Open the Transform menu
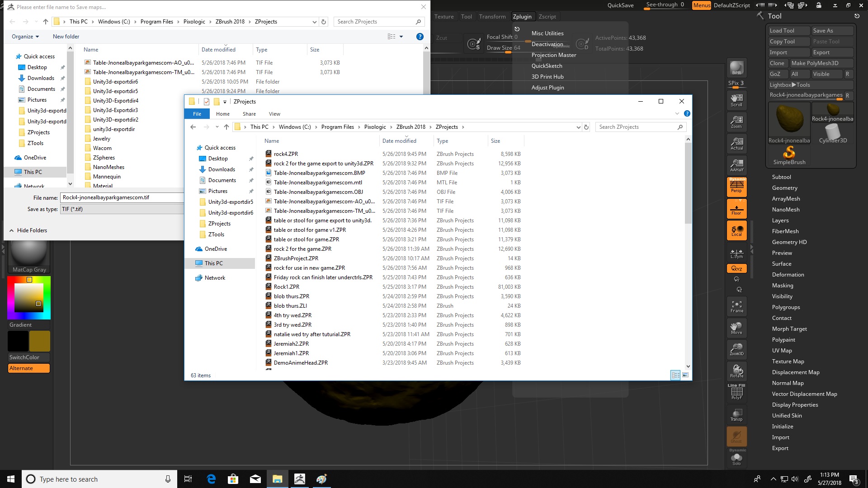This screenshot has width=868, height=488. pos(492,17)
